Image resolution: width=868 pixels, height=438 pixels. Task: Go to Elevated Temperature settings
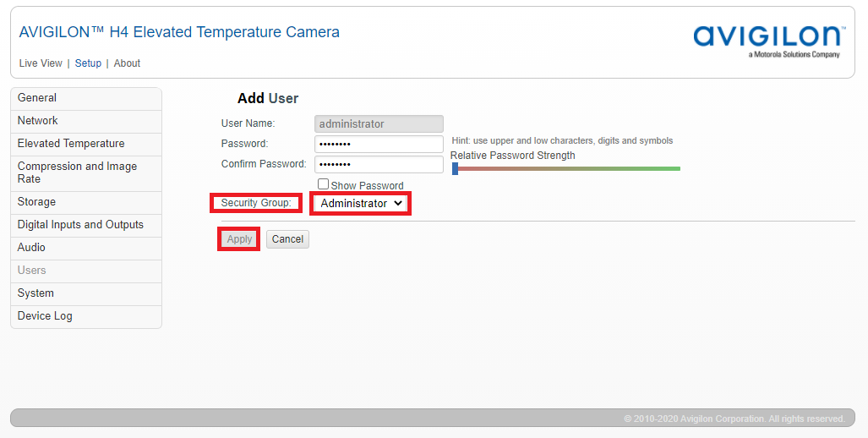pyautogui.click(x=71, y=144)
